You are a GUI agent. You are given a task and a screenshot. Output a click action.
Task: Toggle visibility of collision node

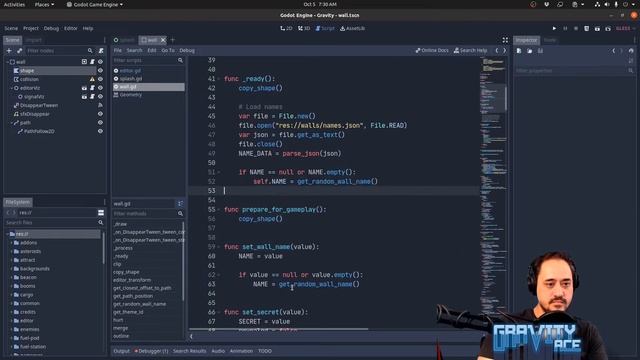[100, 79]
